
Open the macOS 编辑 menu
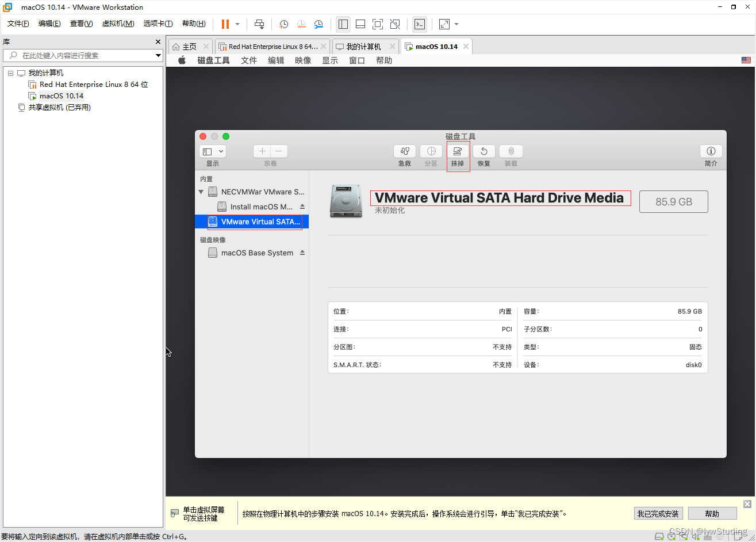point(276,60)
